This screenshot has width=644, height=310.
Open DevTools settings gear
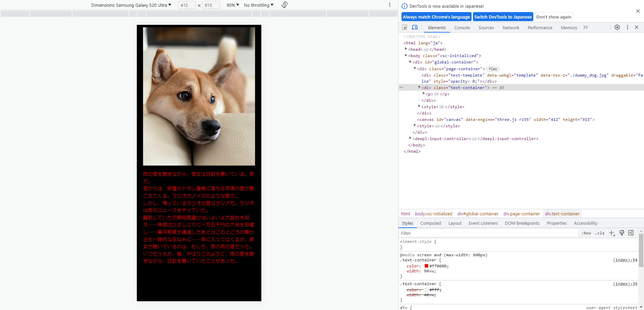tap(617, 28)
